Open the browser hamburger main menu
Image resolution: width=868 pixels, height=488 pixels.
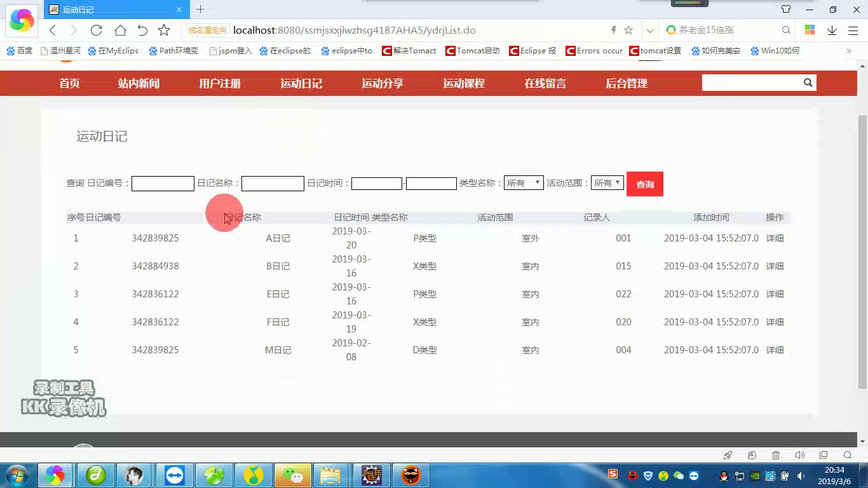[x=853, y=30]
